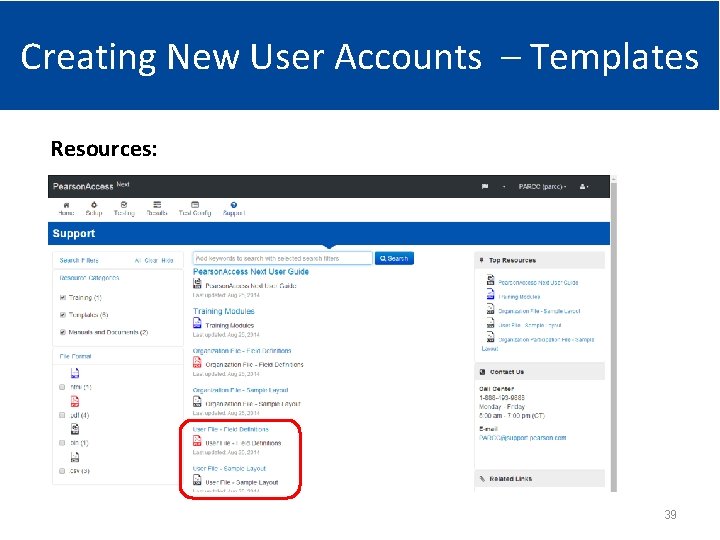
Task: Click the blue html file format icon
Action: pyautogui.click(x=75, y=373)
